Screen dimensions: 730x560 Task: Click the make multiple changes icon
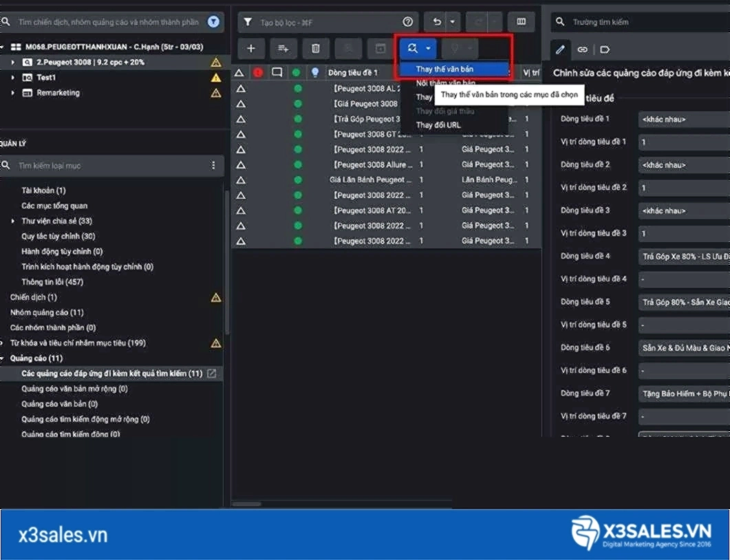pyautogui.click(x=283, y=48)
